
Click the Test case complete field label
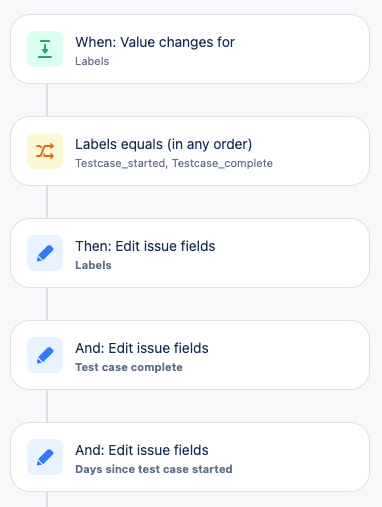[x=129, y=367]
